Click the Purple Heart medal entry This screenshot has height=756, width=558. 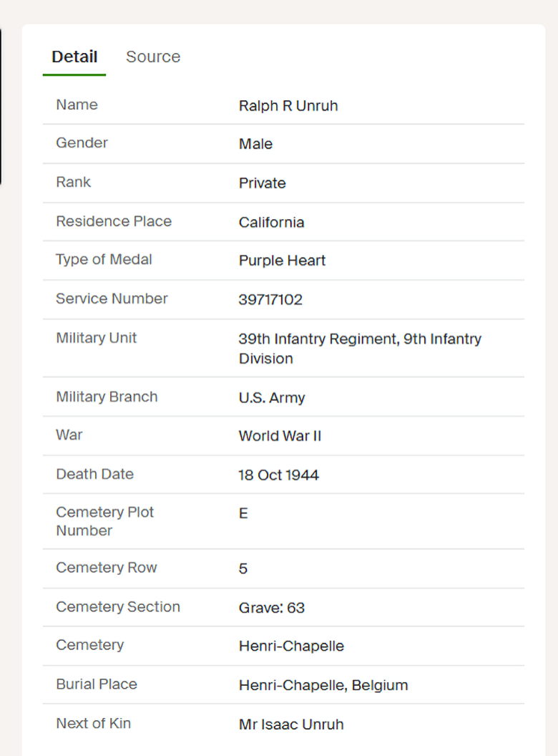[282, 261]
